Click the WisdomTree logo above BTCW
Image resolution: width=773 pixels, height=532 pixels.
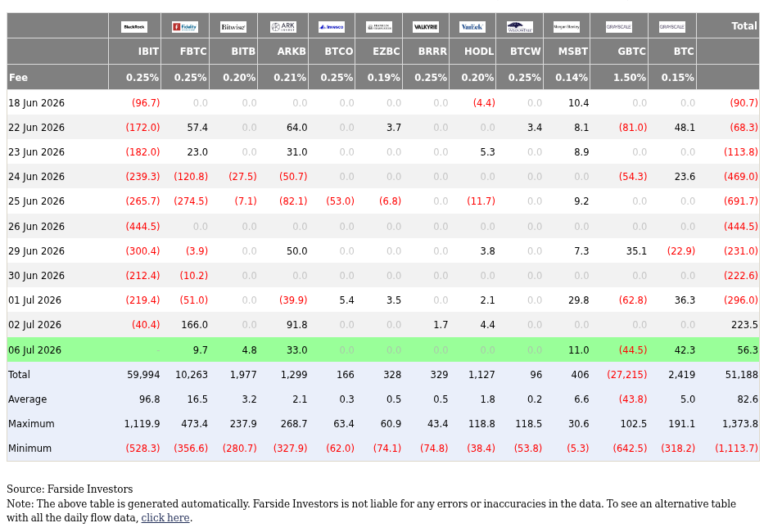[x=520, y=26]
